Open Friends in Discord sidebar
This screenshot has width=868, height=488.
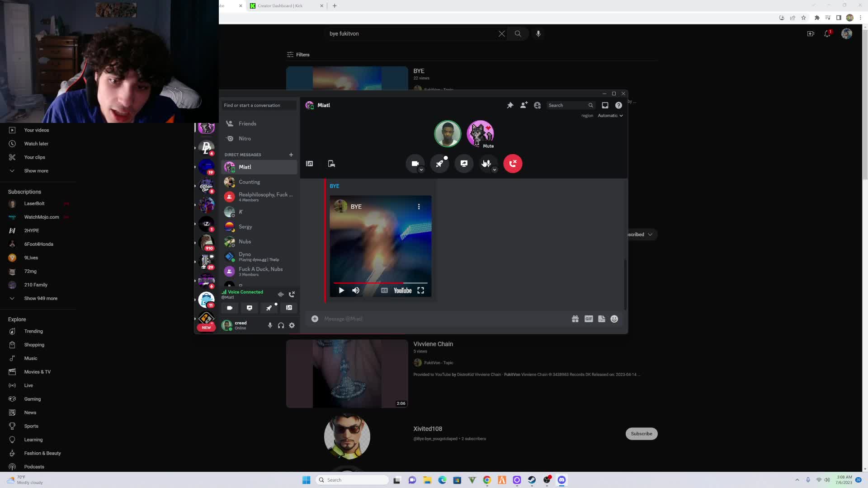pyautogui.click(x=259, y=123)
